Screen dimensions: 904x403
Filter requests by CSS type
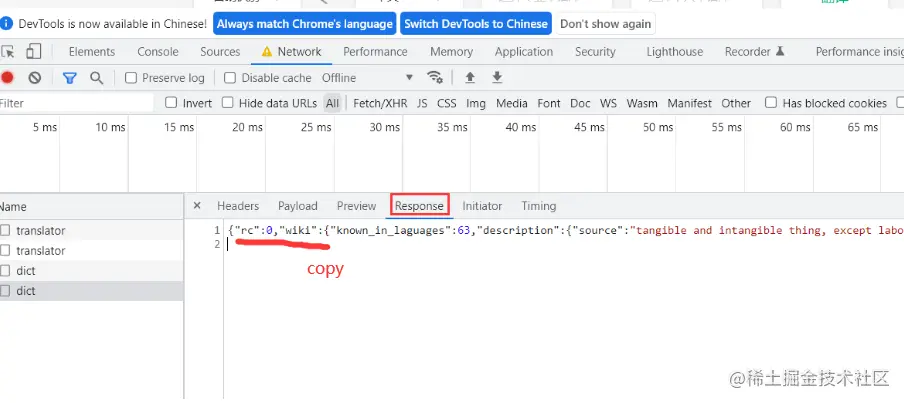[x=446, y=103]
